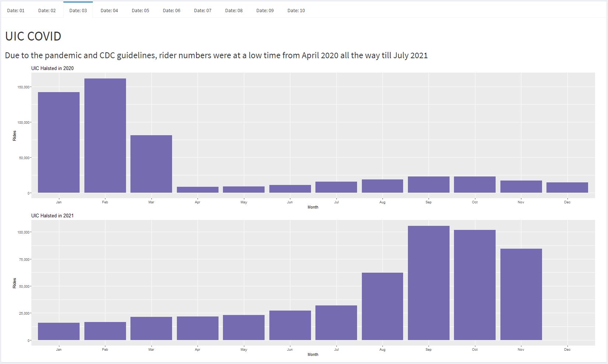The height and width of the screenshot is (364, 608).
Task: Switch to the last Date: 10 tab
Action: tap(296, 10)
